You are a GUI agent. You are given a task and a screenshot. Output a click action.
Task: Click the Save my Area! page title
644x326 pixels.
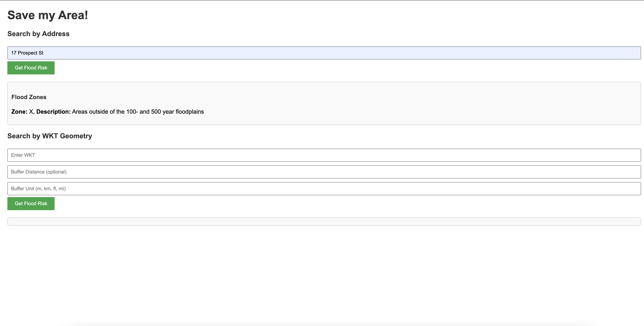pyautogui.click(x=48, y=15)
